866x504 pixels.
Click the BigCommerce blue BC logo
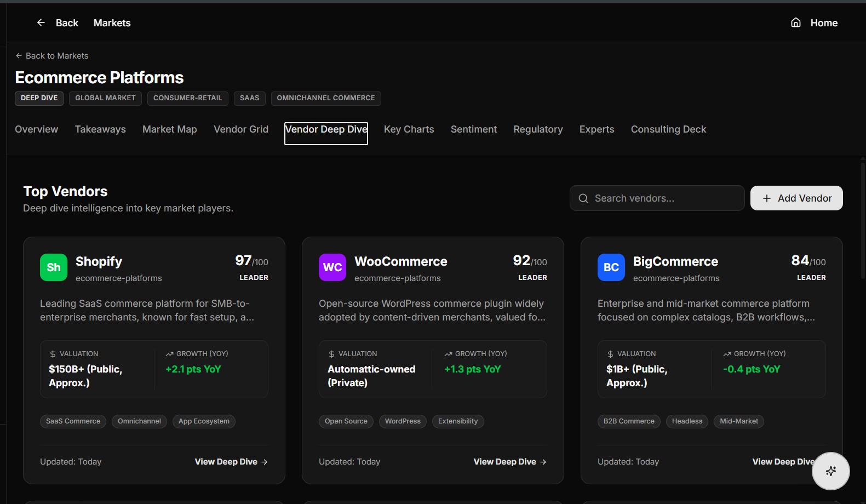(x=611, y=267)
